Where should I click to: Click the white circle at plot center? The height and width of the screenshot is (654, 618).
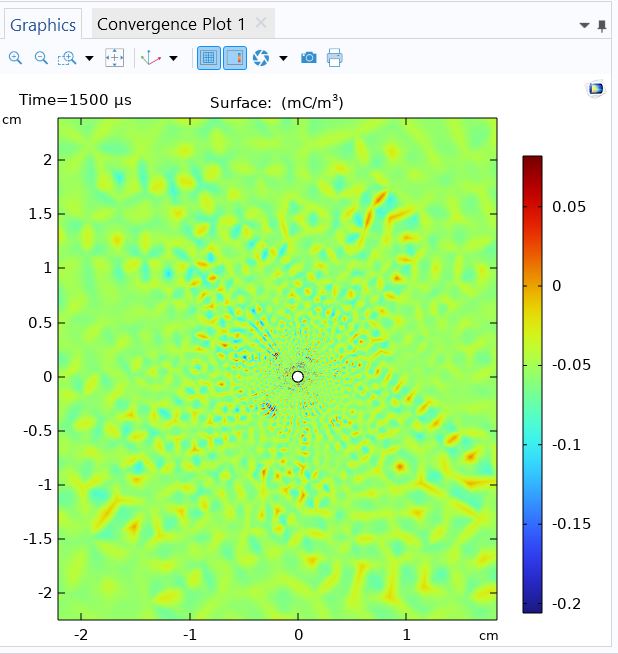click(x=297, y=376)
